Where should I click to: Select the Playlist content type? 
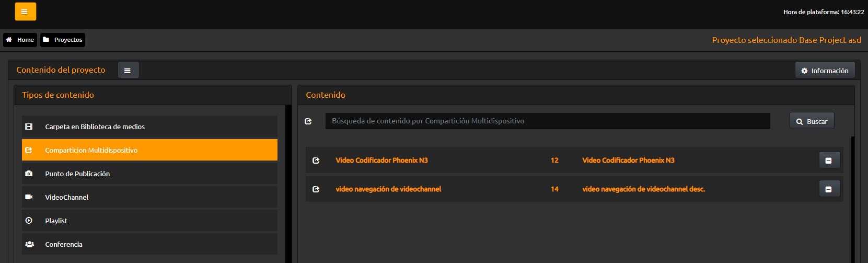[x=149, y=221]
